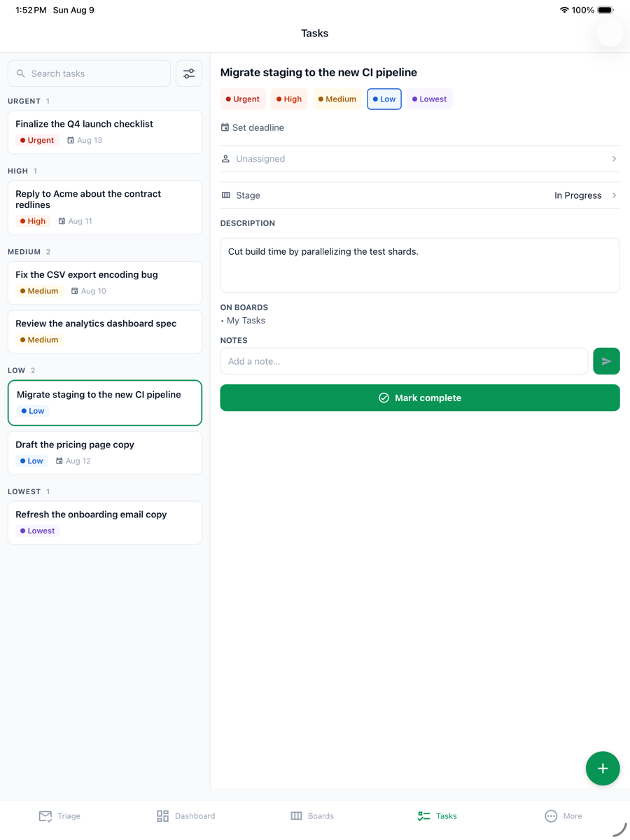The image size is (630, 840).
Task: Open Fix the CSV export encoding bug
Action: tap(105, 283)
